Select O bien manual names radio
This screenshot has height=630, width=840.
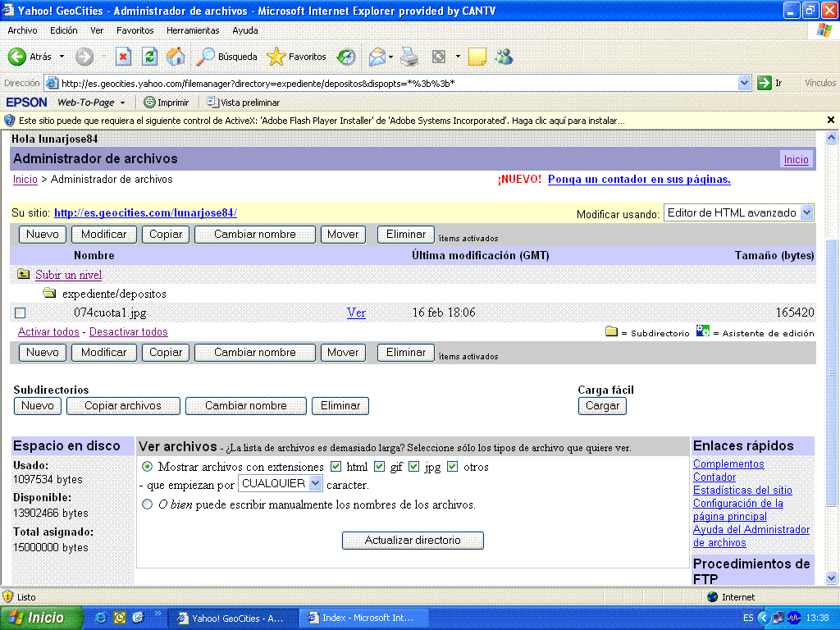[147, 504]
